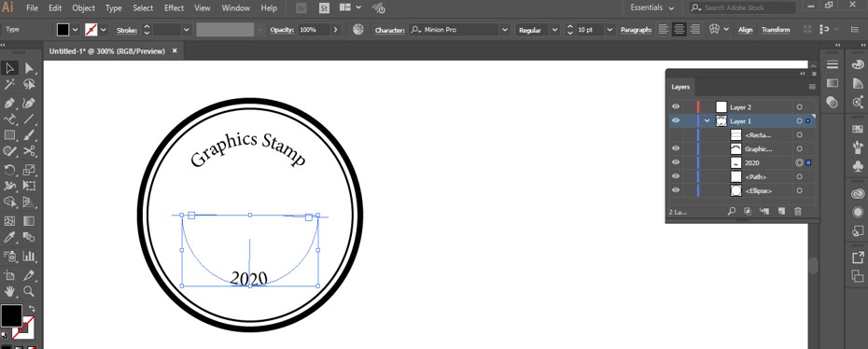This screenshot has width=868, height=349.
Task: Select the Selection tool arrow
Action: (x=8, y=68)
